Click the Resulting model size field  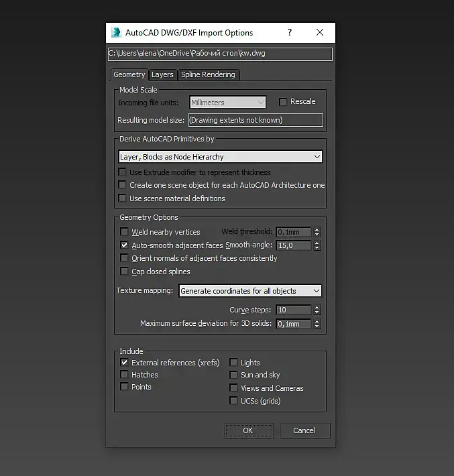(x=256, y=120)
